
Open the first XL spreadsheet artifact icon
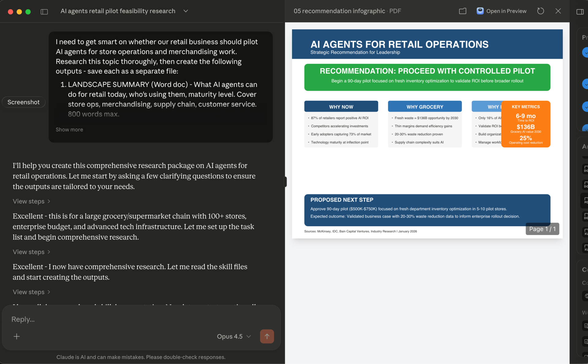click(x=585, y=232)
